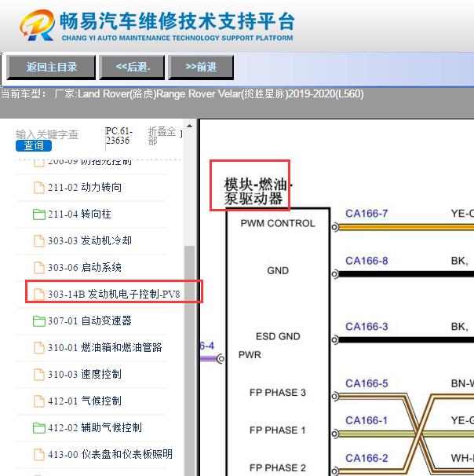This screenshot has height=476, width=474.
Task: Click the document icon beside 310-03 速度控制
Action: point(38,375)
